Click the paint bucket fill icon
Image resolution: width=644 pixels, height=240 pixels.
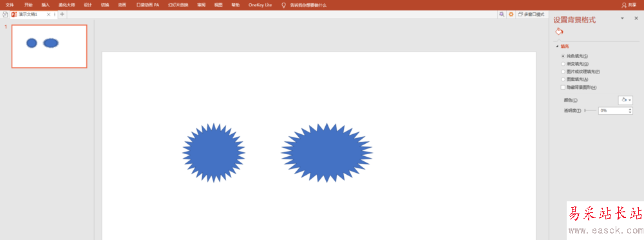click(559, 32)
